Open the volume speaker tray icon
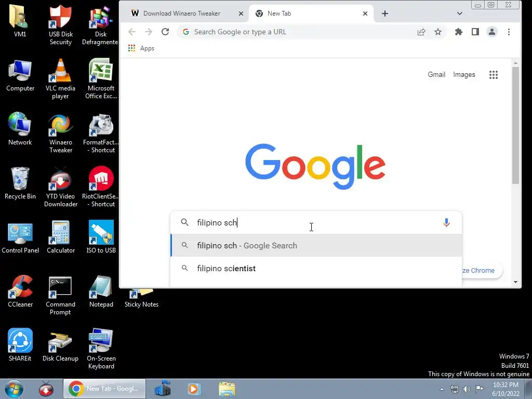This screenshot has height=399, width=532. click(x=467, y=389)
